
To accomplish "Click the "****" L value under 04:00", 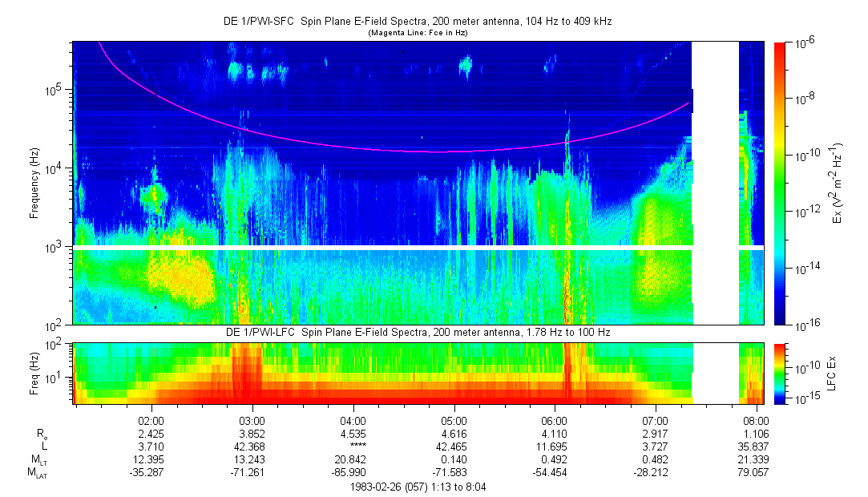I will (x=353, y=446).
